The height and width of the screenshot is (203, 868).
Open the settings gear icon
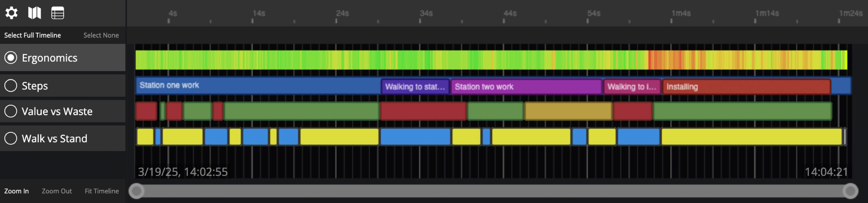click(x=11, y=13)
